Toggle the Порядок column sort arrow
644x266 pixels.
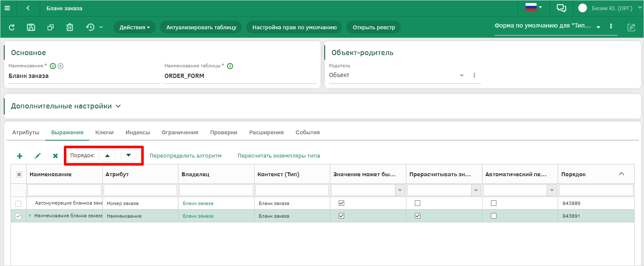(x=621, y=174)
